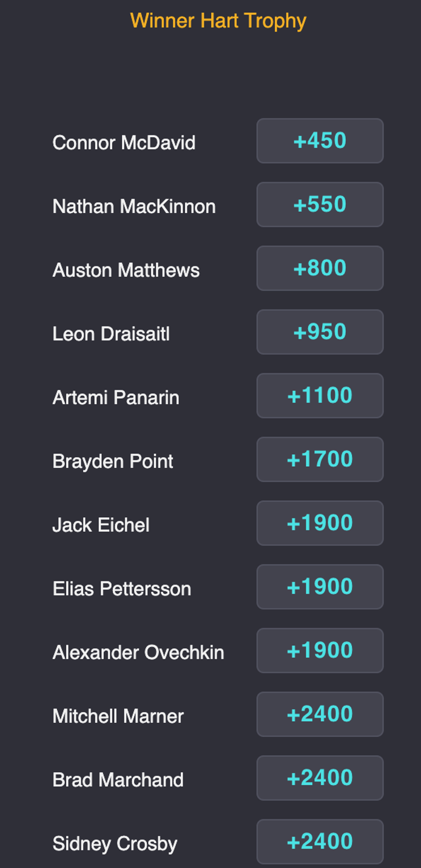Choose Brad Marchand's +2400 odds button

tap(320, 778)
